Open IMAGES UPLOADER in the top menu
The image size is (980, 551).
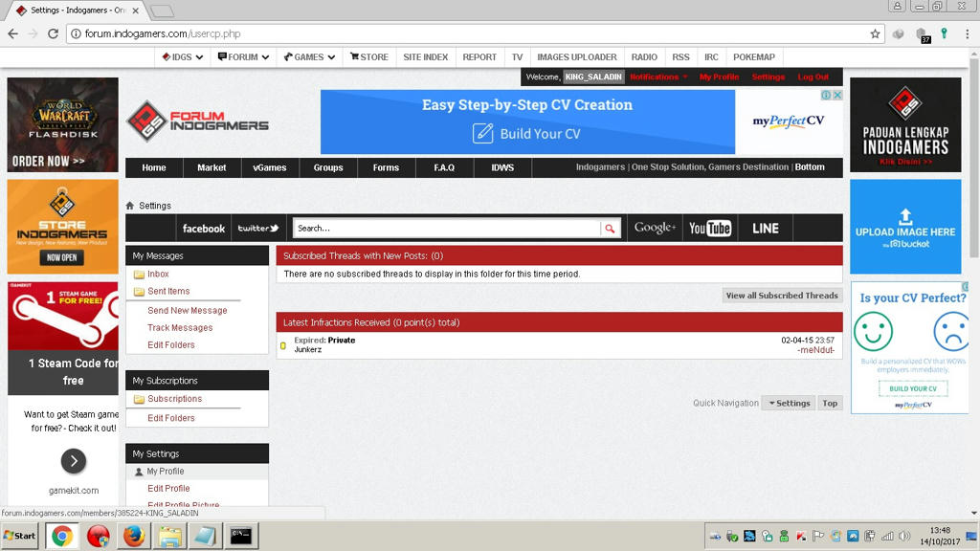[577, 56]
